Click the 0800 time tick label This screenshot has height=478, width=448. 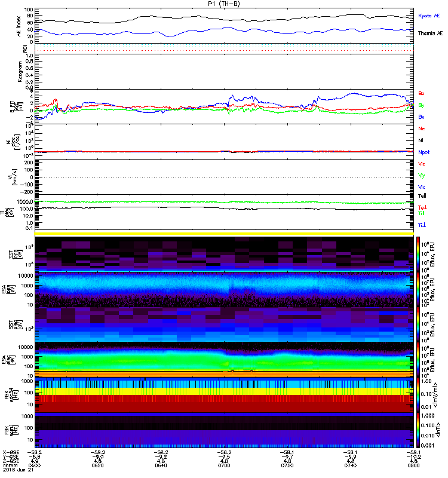pos(413,465)
